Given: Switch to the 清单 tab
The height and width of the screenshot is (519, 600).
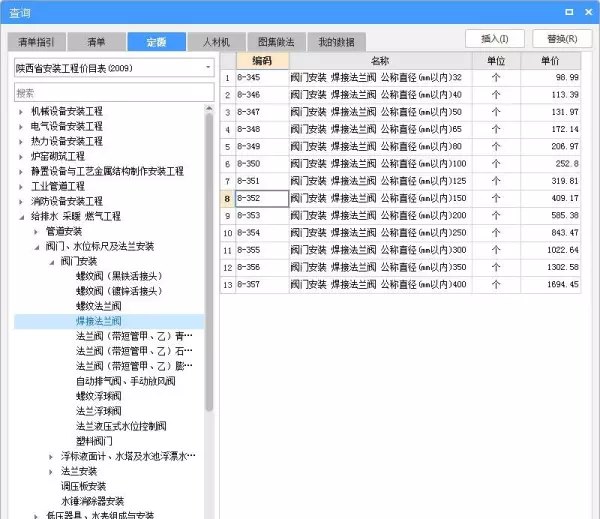Looking at the screenshot, I should click(96, 42).
